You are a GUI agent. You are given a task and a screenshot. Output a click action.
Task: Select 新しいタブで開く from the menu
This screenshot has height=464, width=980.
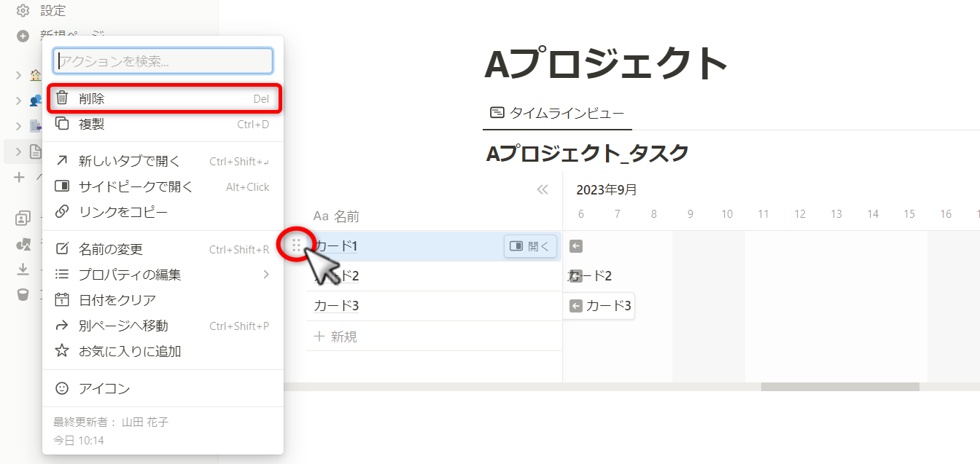click(129, 161)
